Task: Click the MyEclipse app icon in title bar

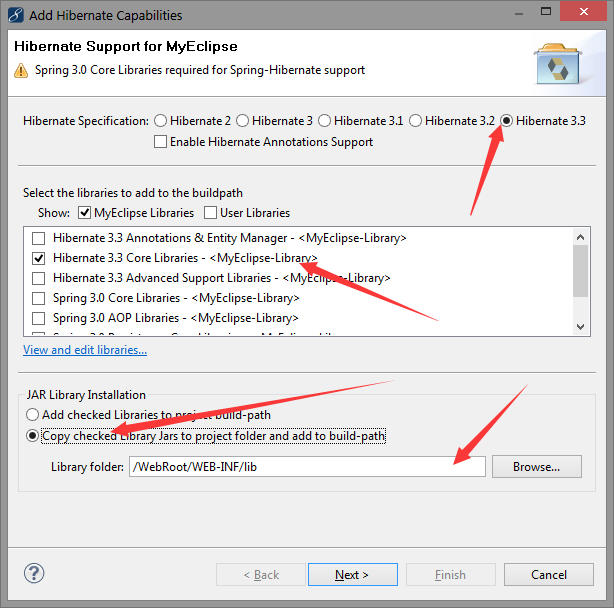Action: pos(16,15)
